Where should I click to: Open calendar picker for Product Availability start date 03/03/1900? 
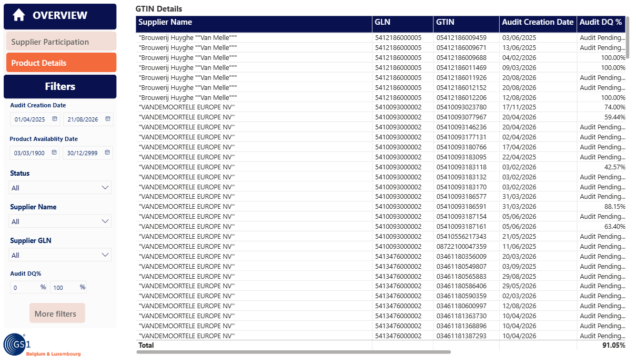pos(54,153)
